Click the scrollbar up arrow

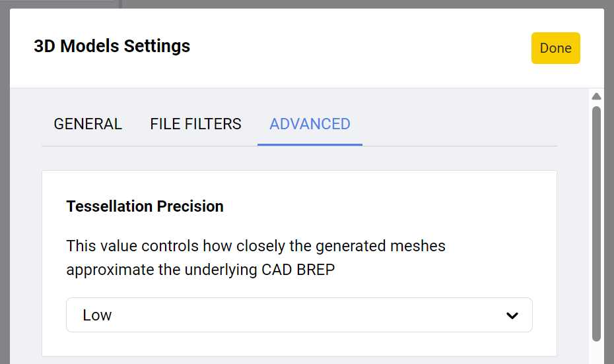tap(596, 96)
